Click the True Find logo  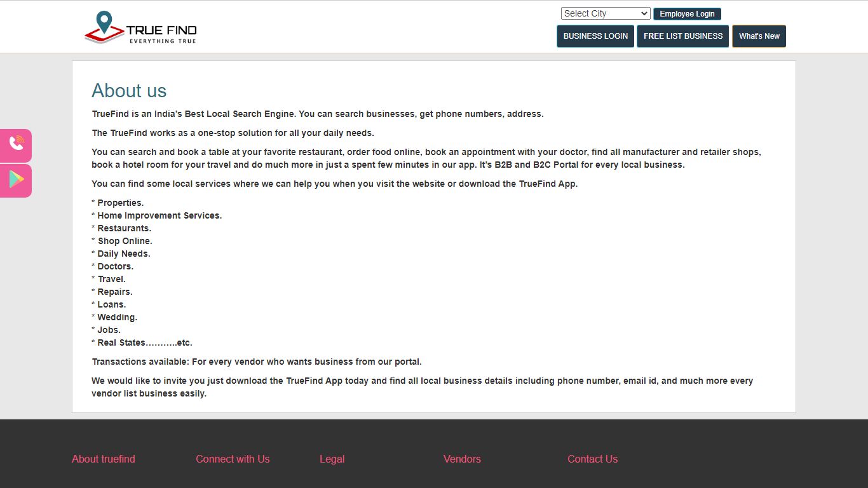[x=140, y=27]
